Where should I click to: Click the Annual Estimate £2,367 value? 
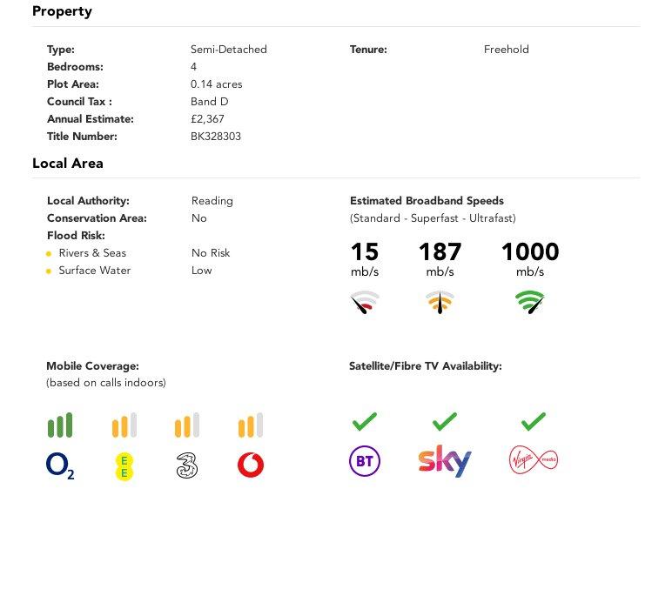pos(207,119)
